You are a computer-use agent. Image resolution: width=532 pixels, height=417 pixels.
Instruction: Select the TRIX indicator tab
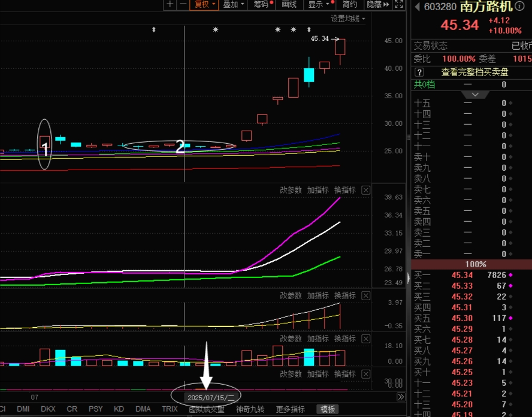(170, 409)
